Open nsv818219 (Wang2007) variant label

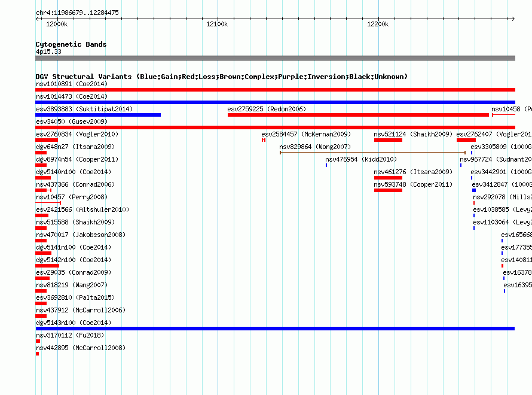click(x=72, y=285)
